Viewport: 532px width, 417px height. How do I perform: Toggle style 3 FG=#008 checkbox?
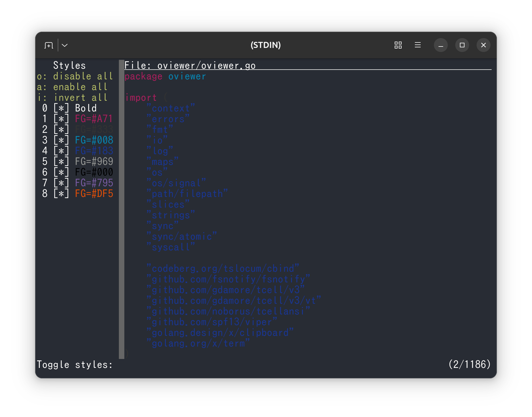click(x=61, y=140)
